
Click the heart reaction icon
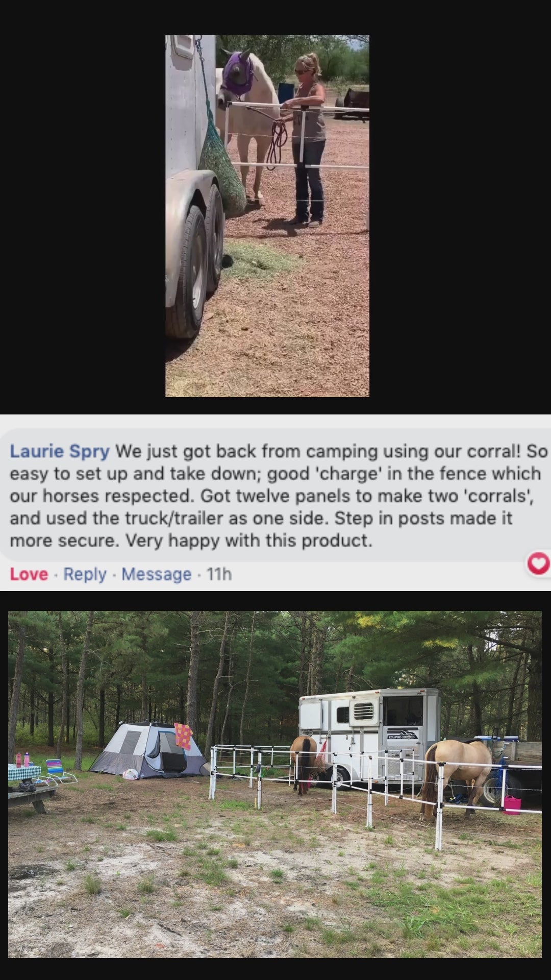pos(538,564)
